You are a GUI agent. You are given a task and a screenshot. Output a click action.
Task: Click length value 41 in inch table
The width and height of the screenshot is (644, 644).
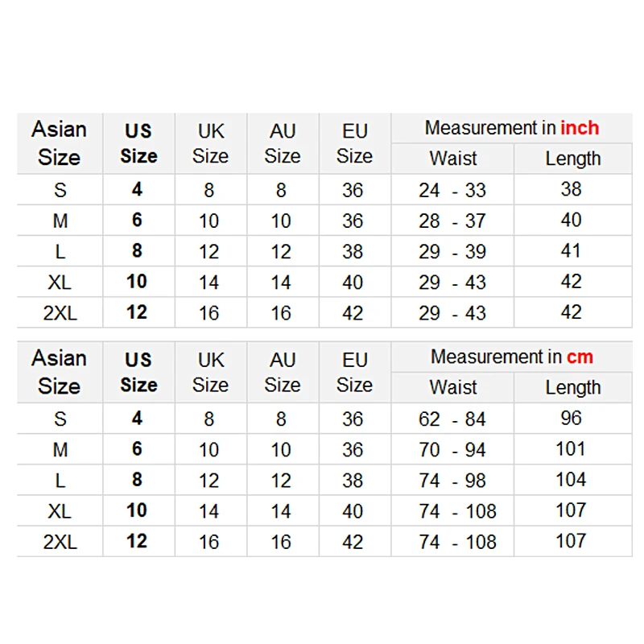click(571, 251)
